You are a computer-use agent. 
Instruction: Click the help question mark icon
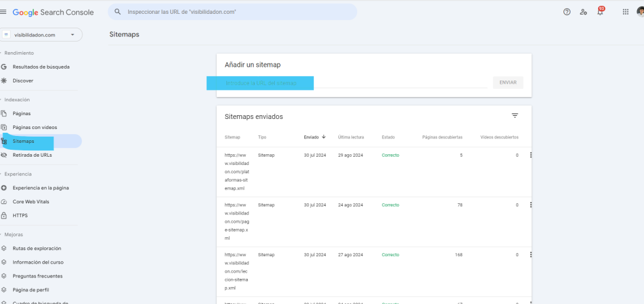(x=567, y=12)
